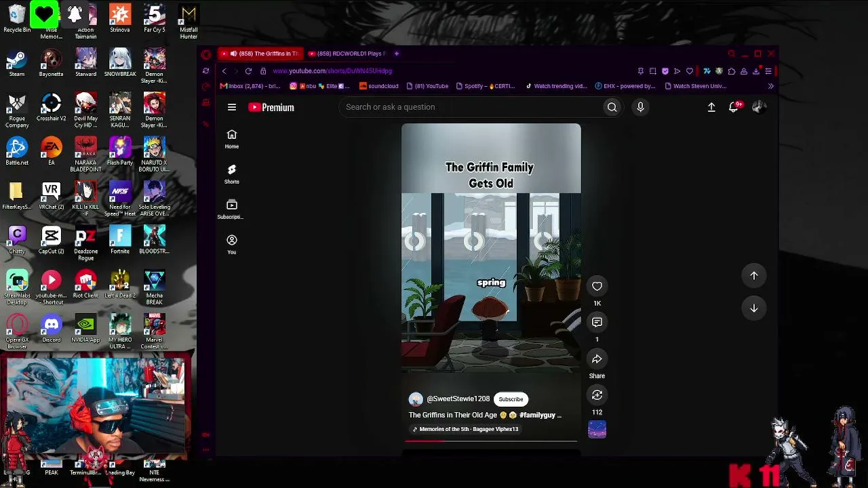Select Battle.net desktop shortcut
Image resolution: width=868 pixels, height=488 pixels.
coord(17,152)
